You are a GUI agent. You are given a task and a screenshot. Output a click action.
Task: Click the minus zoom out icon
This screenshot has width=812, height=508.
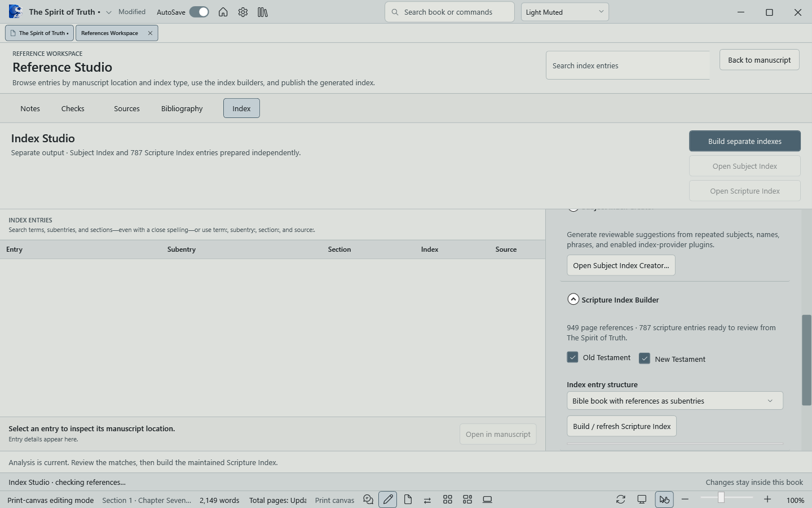(685, 499)
